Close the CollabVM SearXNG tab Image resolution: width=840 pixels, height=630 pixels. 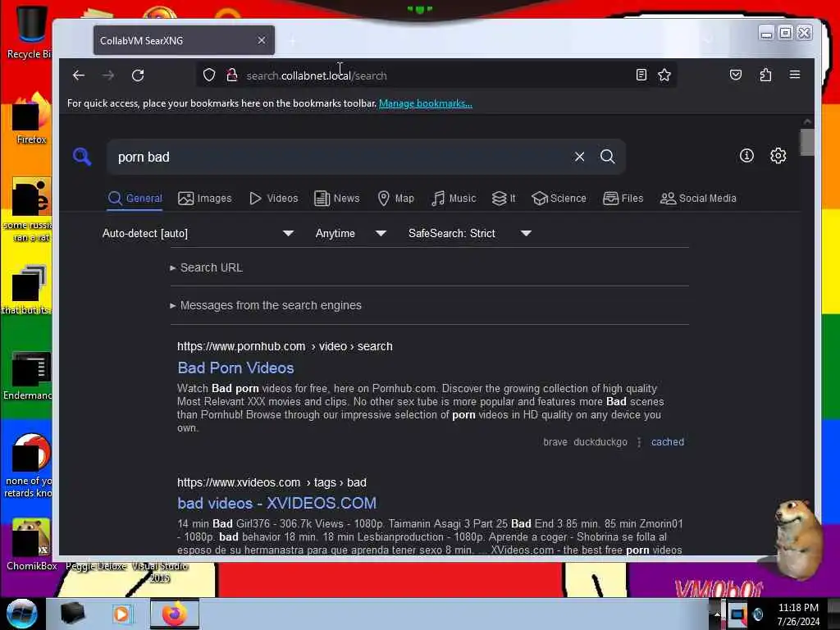coord(262,40)
